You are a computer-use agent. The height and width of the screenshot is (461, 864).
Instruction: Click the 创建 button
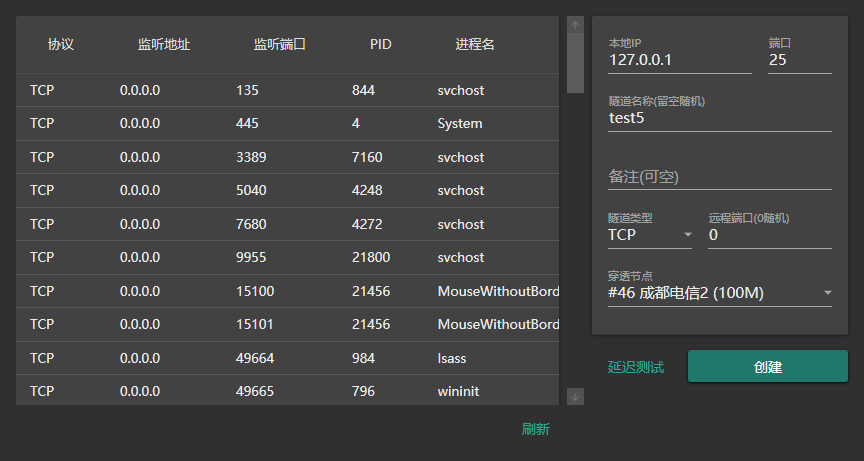(767, 366)
